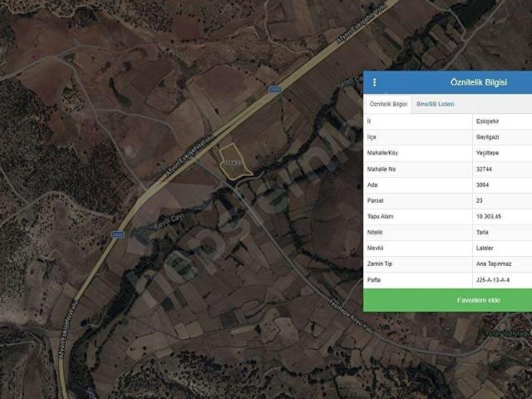
Task: Click the lower road shield icon on the highway
Action: (x=118, y=234)
